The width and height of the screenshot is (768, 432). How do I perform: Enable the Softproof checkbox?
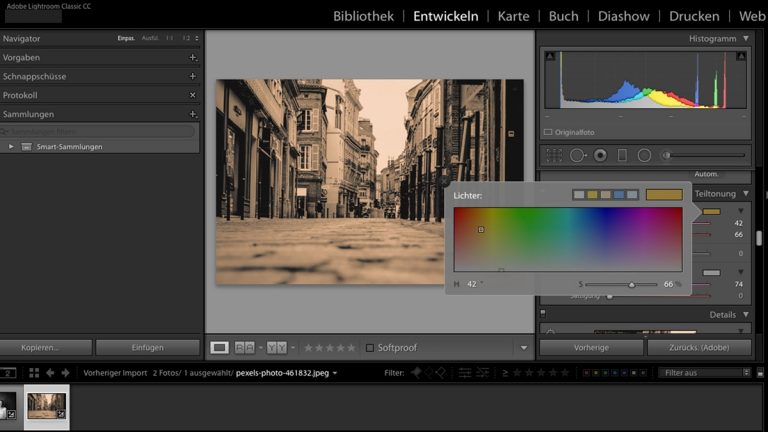point(370,348)
